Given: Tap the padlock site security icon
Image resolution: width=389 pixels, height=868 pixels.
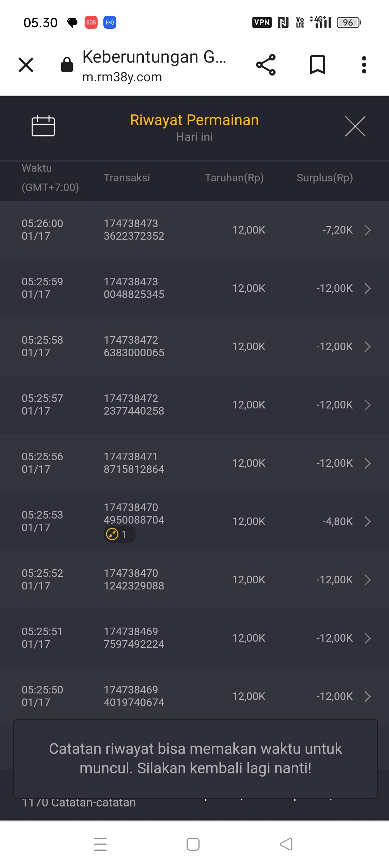Looking at the screenshot, I should [x=67, y=65].
